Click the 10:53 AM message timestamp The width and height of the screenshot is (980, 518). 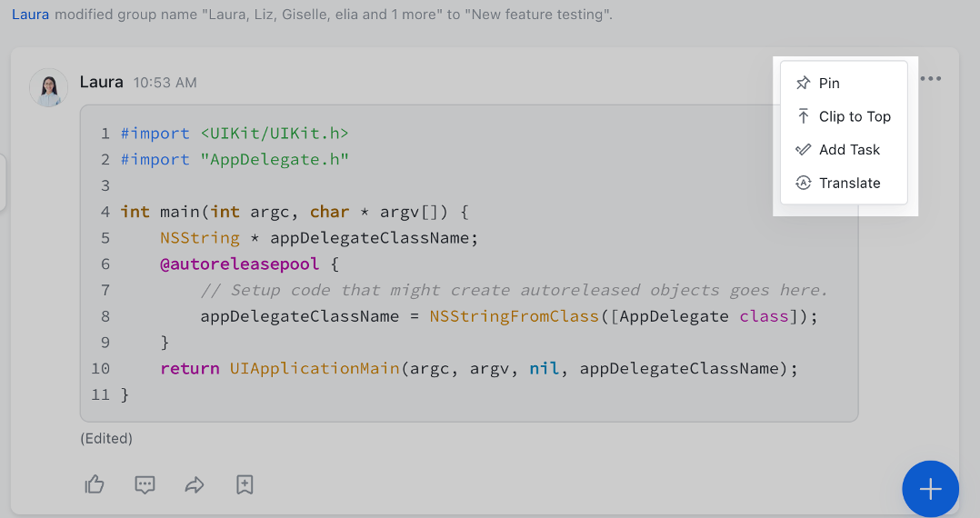pos(165,83)
